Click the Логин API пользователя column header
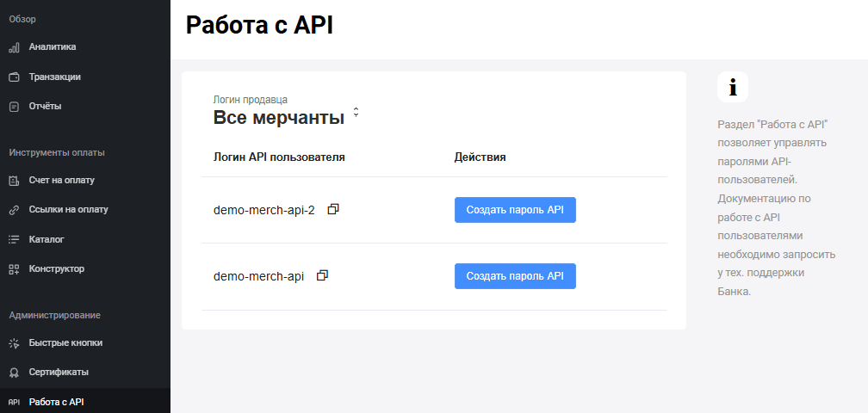Viewport: 868px width, 413px height. 279,157
